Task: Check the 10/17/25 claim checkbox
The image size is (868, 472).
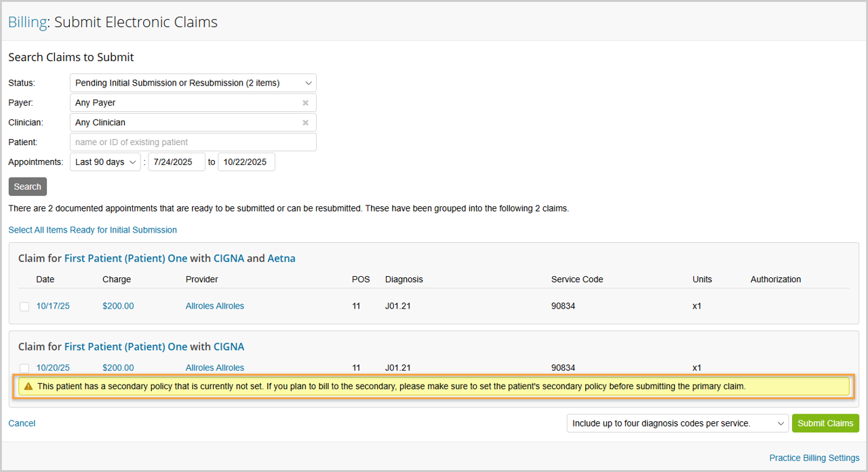Action: pos(24,307)
